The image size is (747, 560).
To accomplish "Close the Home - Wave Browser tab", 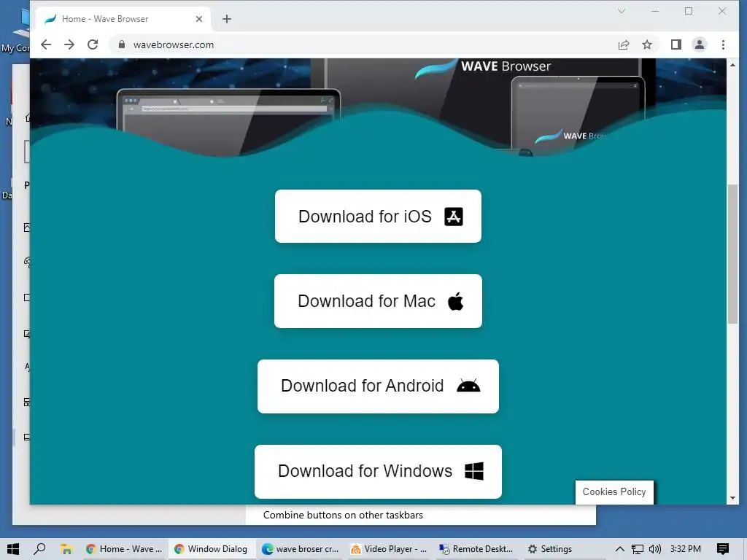I will (x=199, y=19).
